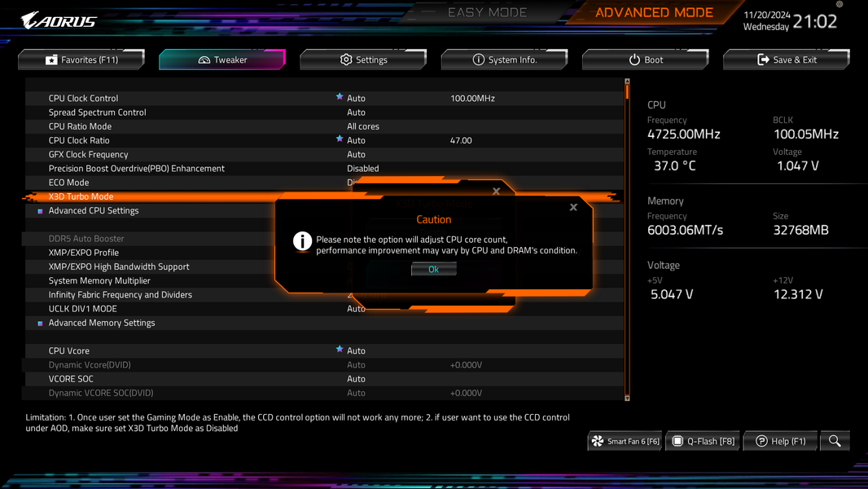Open Help (F1)
Viewport: 868px width, 489px height.
781,442
